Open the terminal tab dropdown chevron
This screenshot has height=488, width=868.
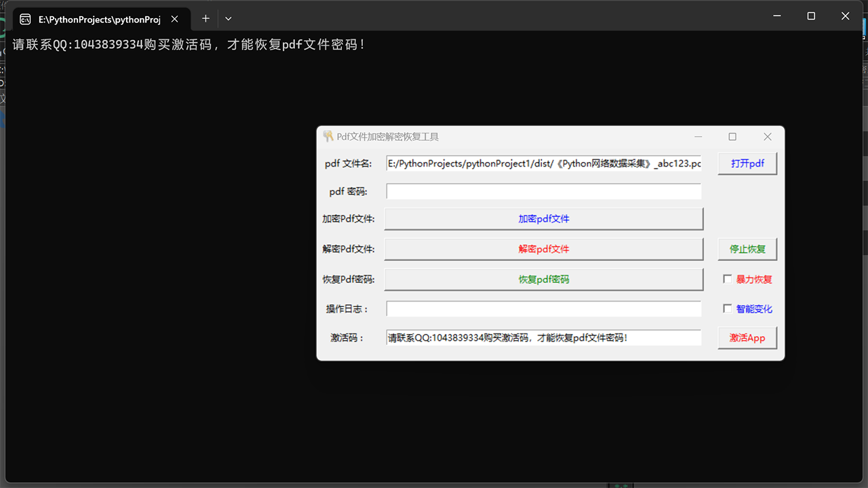229,18
